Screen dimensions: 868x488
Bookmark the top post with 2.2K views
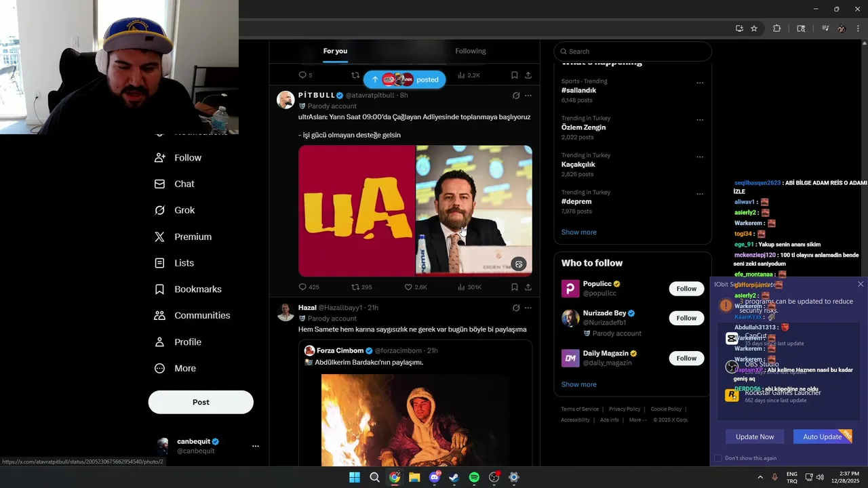coord(514,75)
